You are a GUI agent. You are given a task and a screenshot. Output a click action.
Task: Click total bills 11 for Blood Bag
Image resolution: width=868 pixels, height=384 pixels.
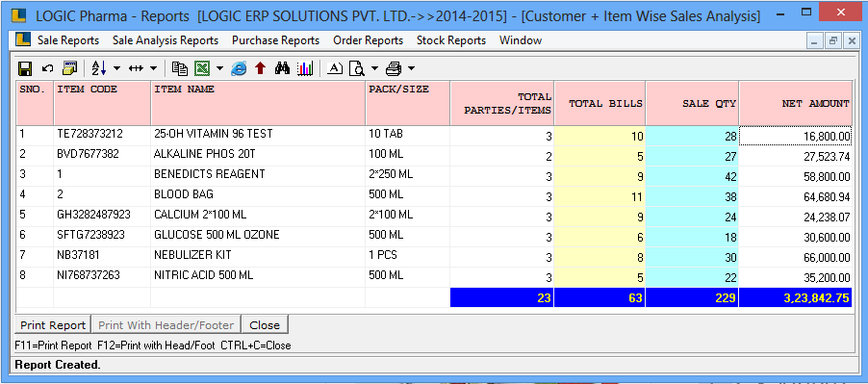[x=600, y=196]
